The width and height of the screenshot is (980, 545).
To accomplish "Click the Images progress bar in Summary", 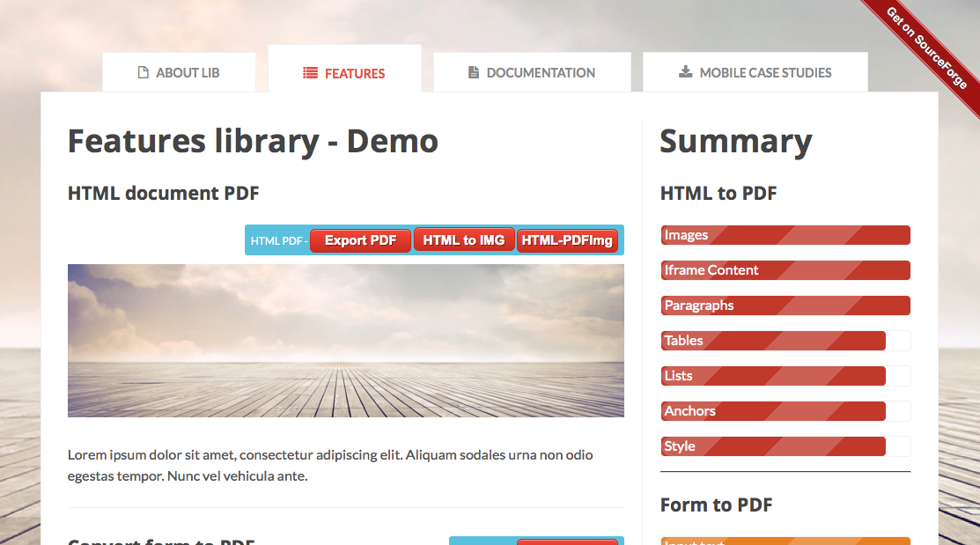I will click(785, 235).
